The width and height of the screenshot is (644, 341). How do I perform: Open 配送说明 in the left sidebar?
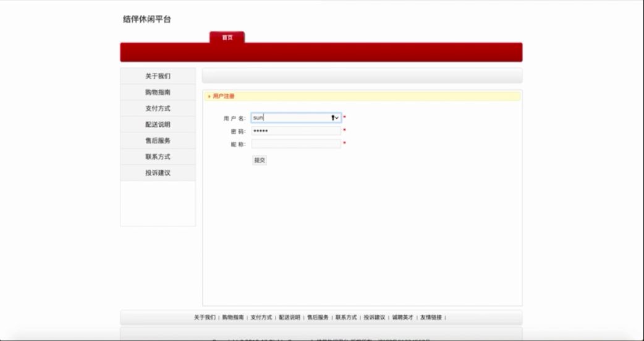158,124
